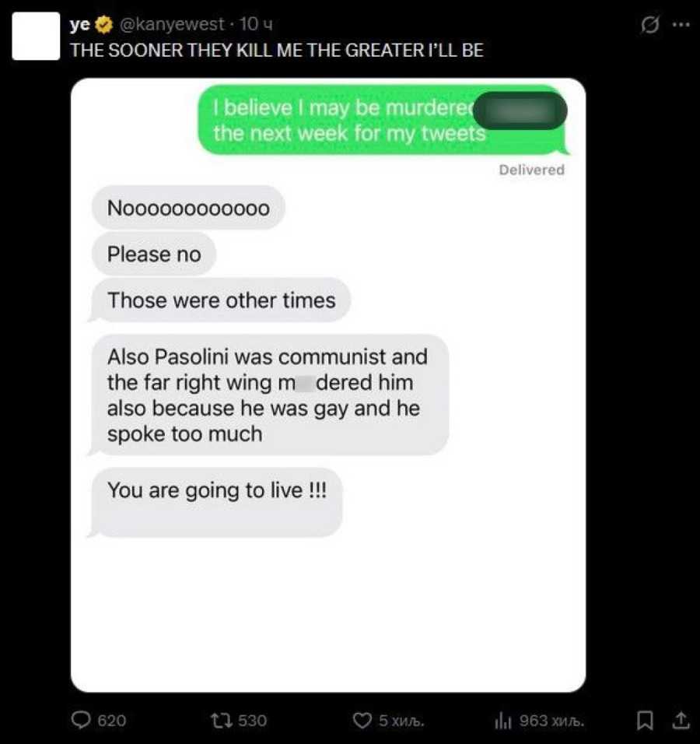View post analytics bar chart icon
This screenshot has width=700, height=744.
503,721
